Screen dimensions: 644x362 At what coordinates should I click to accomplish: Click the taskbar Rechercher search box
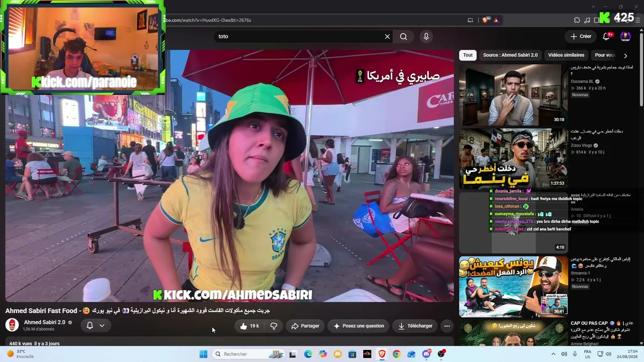point(249,354)
